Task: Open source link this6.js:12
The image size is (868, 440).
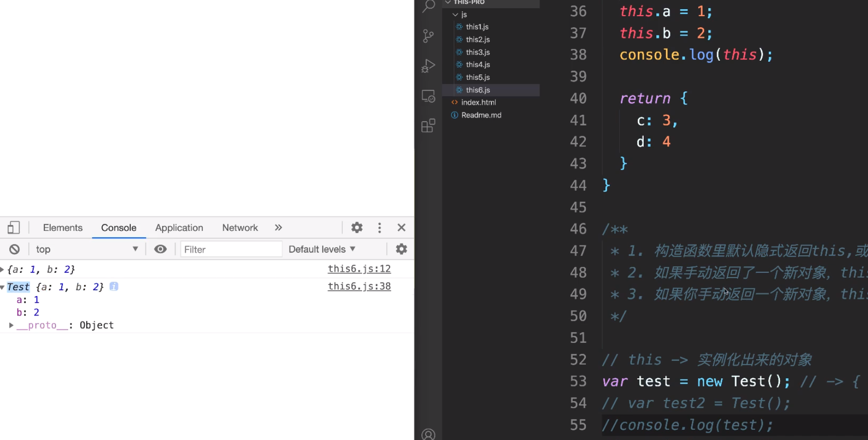Action: (359, 269)
